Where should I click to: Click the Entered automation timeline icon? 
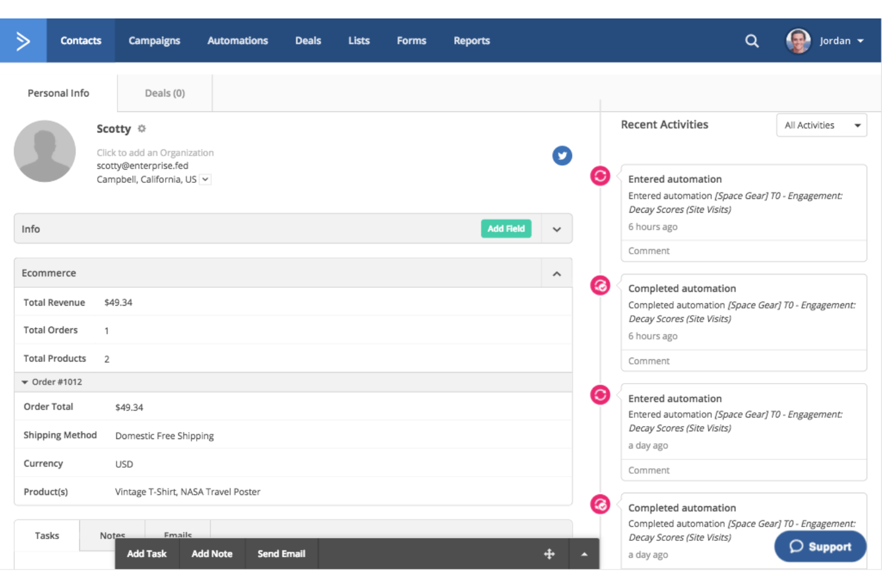600,176
